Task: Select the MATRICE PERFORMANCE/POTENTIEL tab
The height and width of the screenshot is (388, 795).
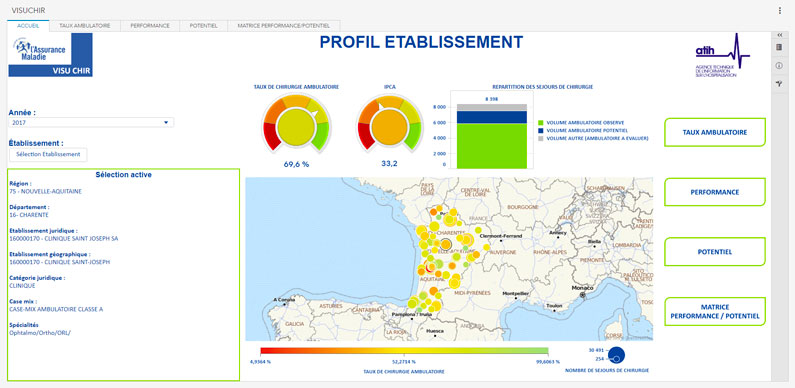Action: point(283,25)
